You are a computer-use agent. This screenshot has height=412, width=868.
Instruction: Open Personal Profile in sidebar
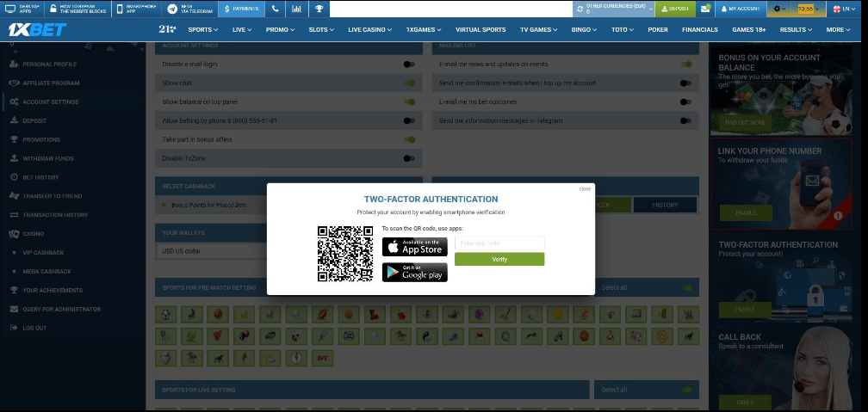(49, 65)
